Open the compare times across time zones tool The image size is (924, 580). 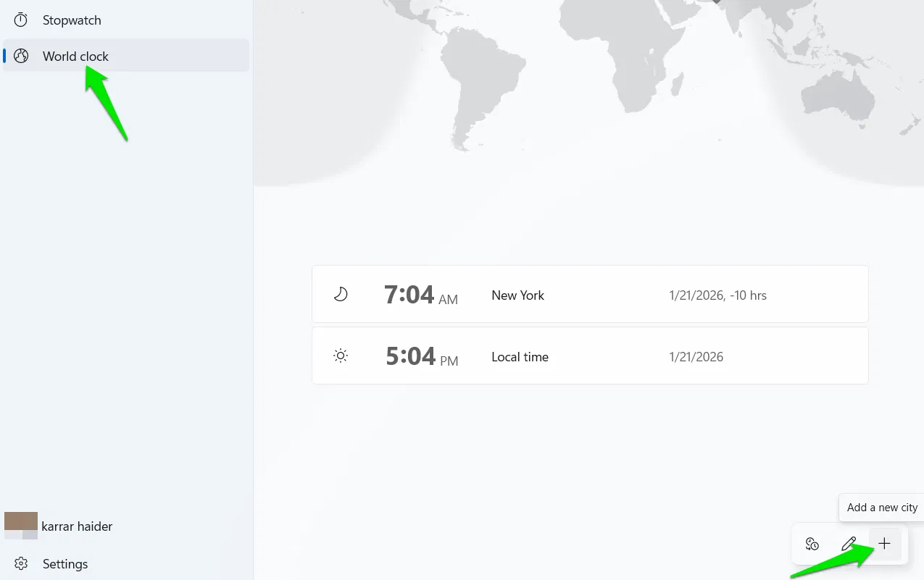tap(812, 544)
